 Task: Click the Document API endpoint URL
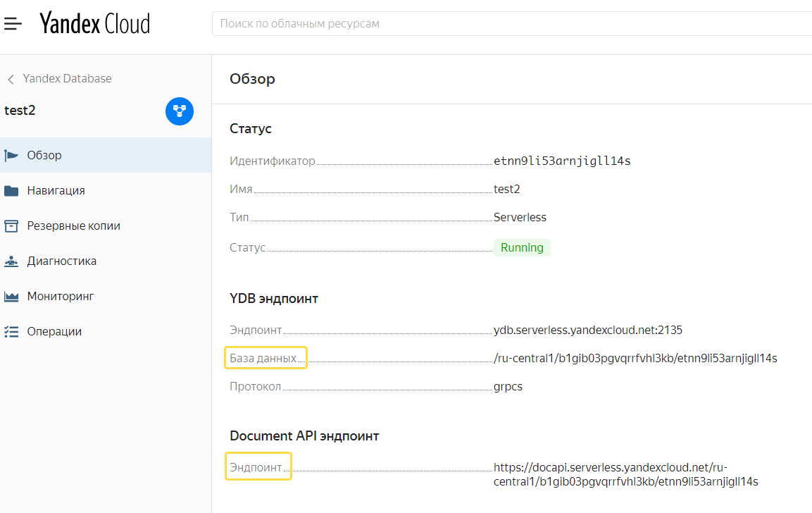(625, 475)
